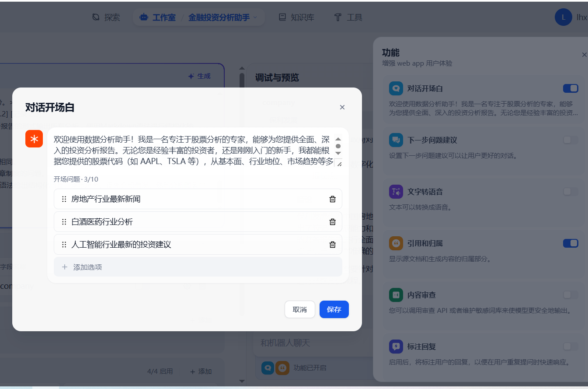Click the 文字转语音 feature icon
Image resolution: width=588 pixels, height=389 pixels.
click(396, 192)
